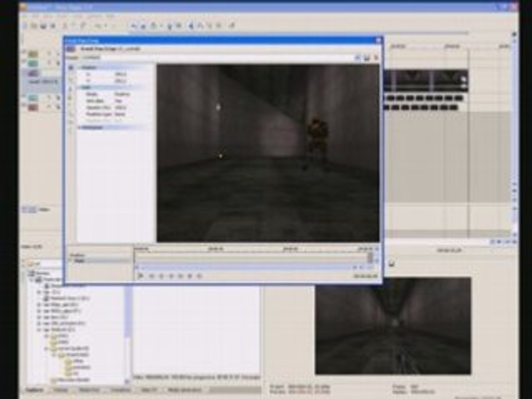The height and width of the screenshot is (399, 532).
Task: Toggle Show Properties at top of Pan/Crop tool strip
Action: tap(71, 68)
